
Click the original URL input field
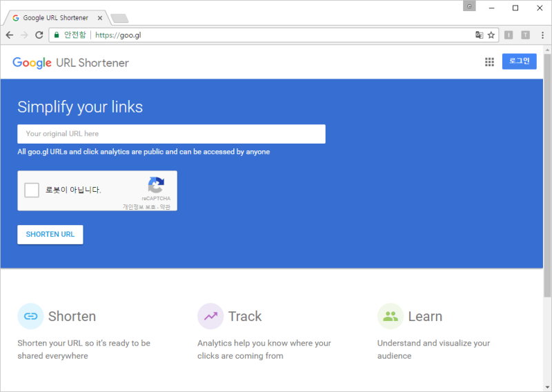tap(171, 134)
